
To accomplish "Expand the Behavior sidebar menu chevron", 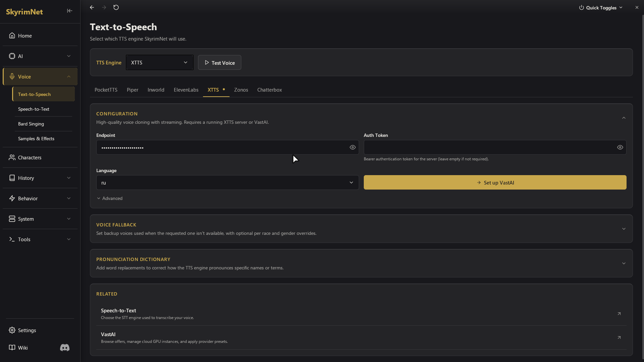I will point(69,198).
